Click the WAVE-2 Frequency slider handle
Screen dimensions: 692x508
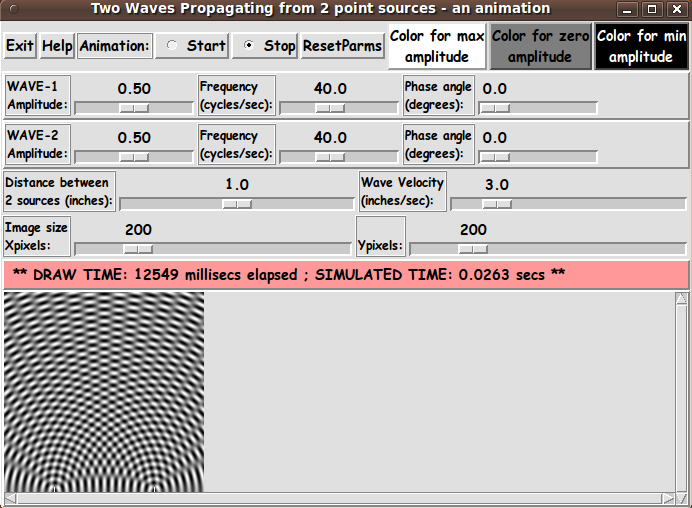(x=330, y=157)
